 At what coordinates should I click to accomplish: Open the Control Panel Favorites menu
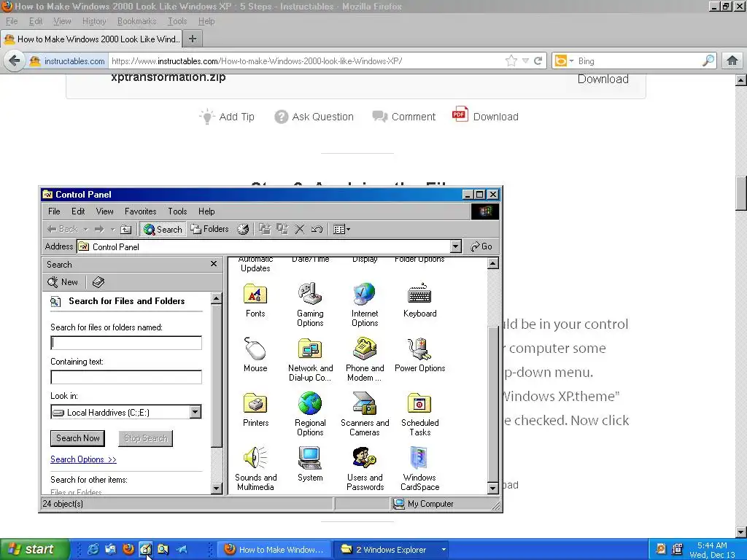141,211
